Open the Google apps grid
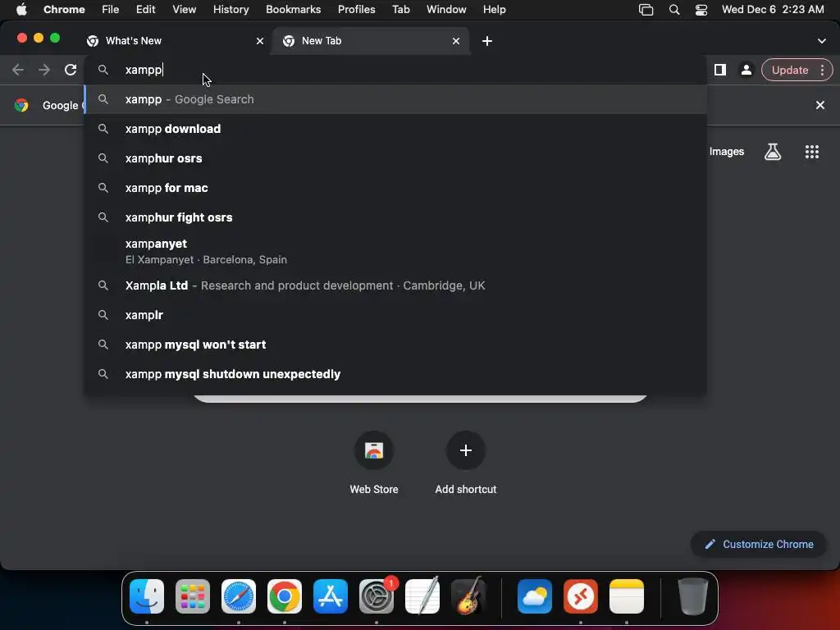The height and width of the screenshot is (630, 840). (812, 152)
